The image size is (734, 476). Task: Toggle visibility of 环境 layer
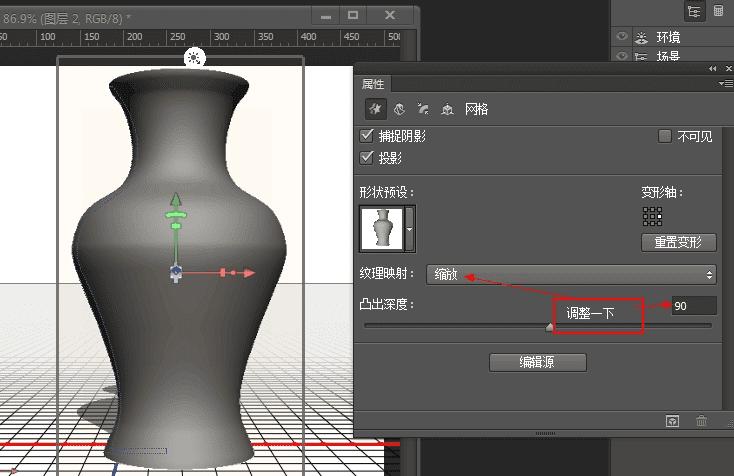point(623,37)
